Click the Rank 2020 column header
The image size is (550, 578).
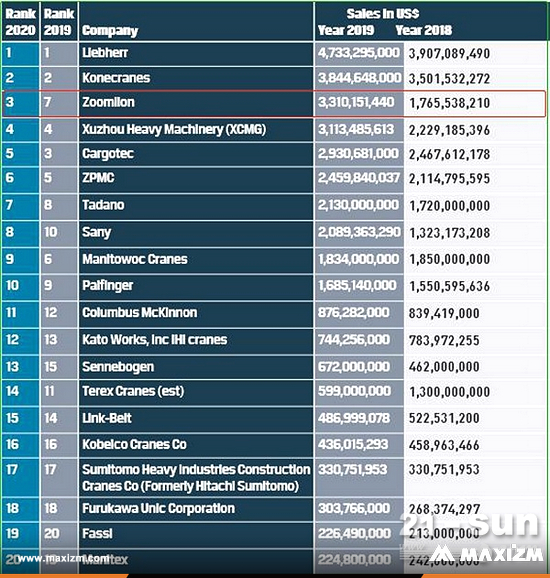20,22
